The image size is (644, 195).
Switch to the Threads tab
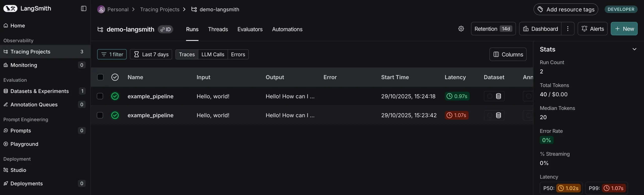pos(218,29)
